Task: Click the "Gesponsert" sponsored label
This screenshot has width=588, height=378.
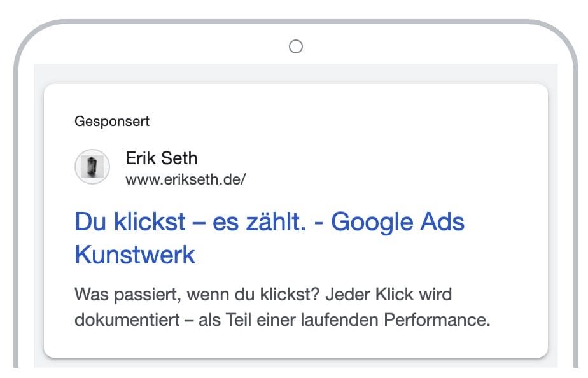Action: point(112,120)
